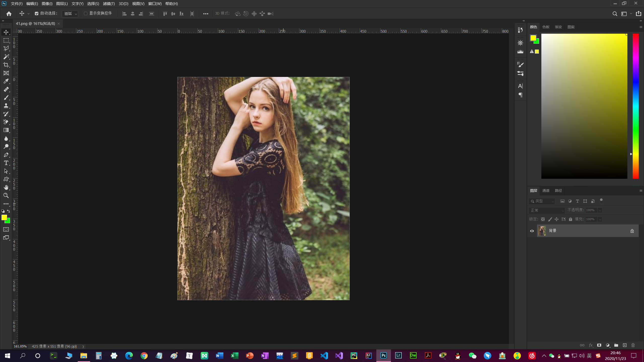Open the 滤镜(T) menu
Viewport: 644px width, 362px height.
pos(109,4)
